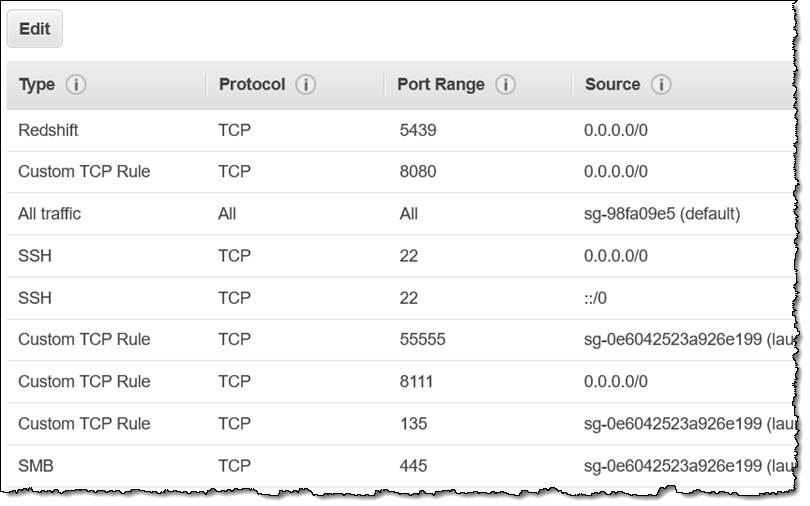Select SSH rule with source 0.0.0.0/0

(400, 256)
